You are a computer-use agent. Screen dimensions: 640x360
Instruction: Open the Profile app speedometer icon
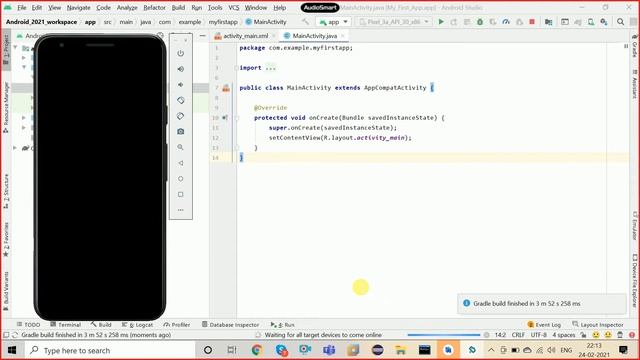coord(506,22)
